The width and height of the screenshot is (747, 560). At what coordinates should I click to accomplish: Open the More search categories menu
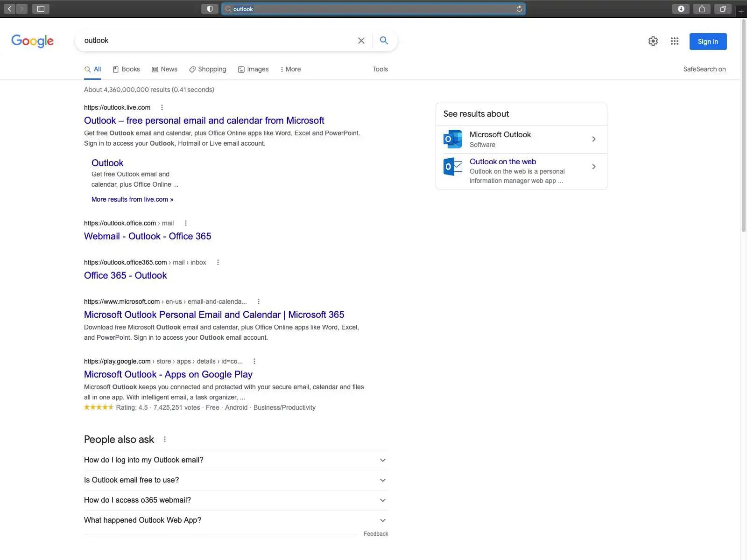tap(290, 69)
